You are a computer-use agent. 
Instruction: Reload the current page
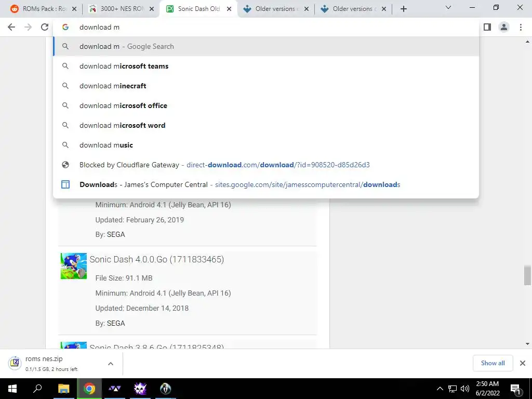[45, 27]
